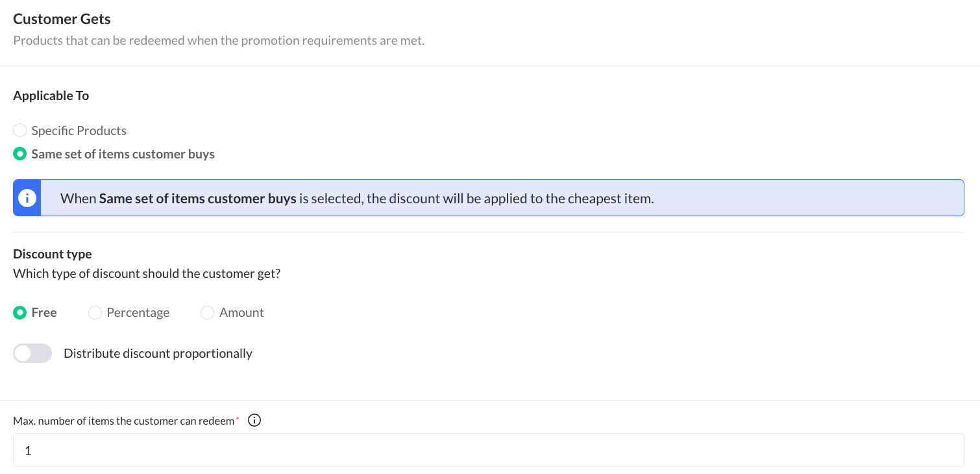Pick the Percentage discount type
This screenshot has height=474, width=980.
(x=95, y=313)
